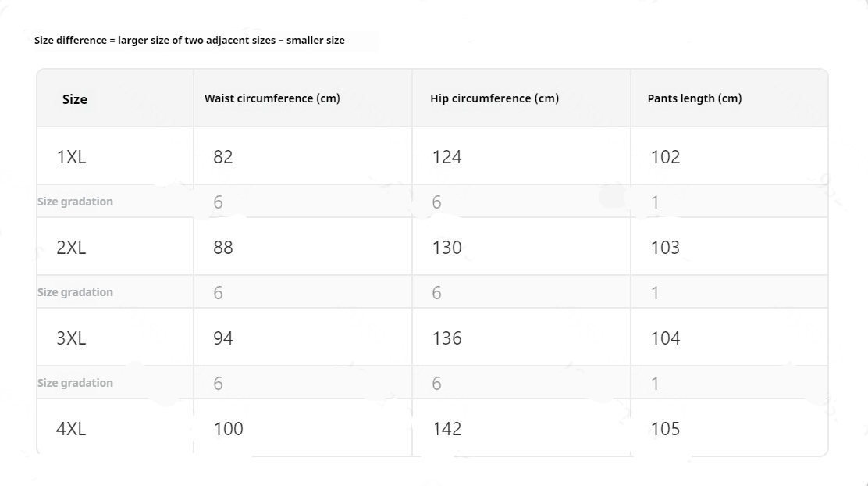Click the 1XL pants length value 102
This screenshot has width=868, height=486.
(665, 157)
